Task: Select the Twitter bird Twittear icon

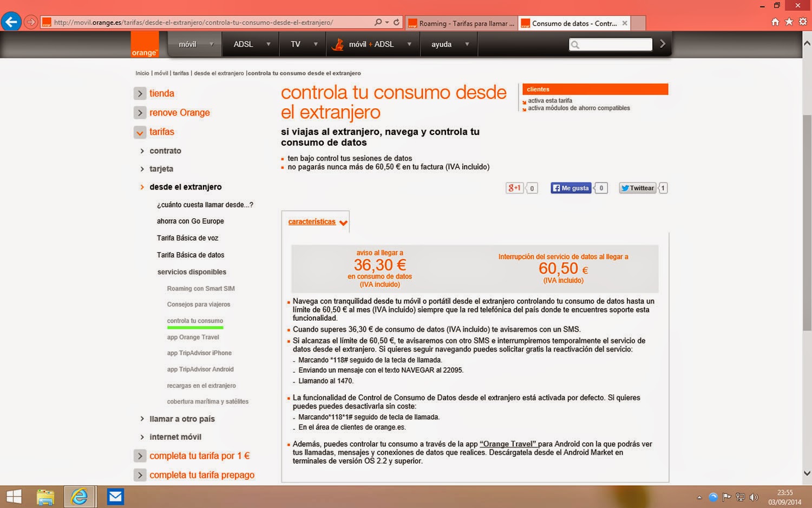Action: tap(637, 188)
